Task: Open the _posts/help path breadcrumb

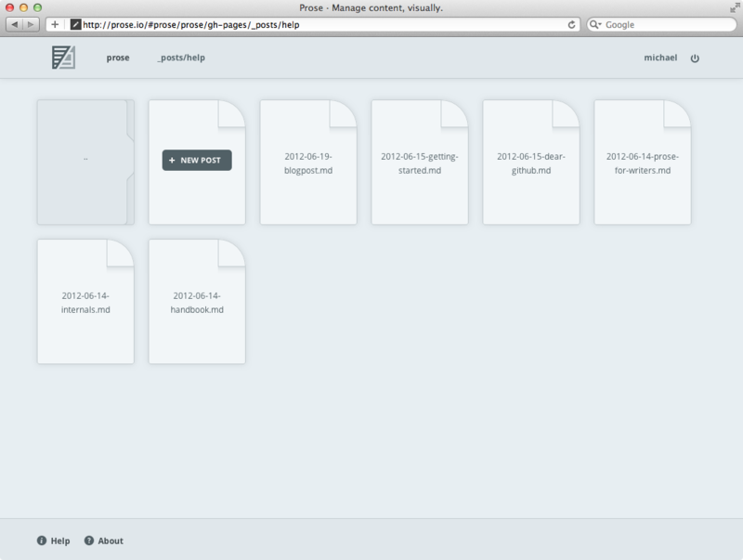Action: pos(181,58)
